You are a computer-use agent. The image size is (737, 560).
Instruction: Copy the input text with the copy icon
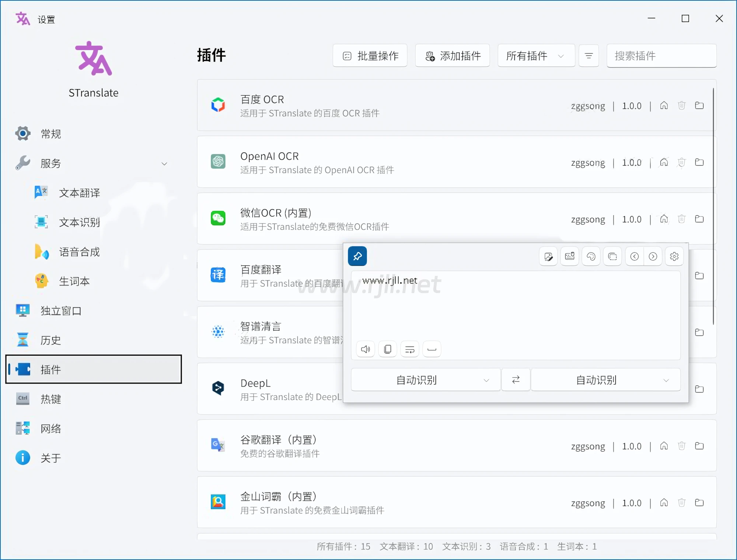(388, 349)
